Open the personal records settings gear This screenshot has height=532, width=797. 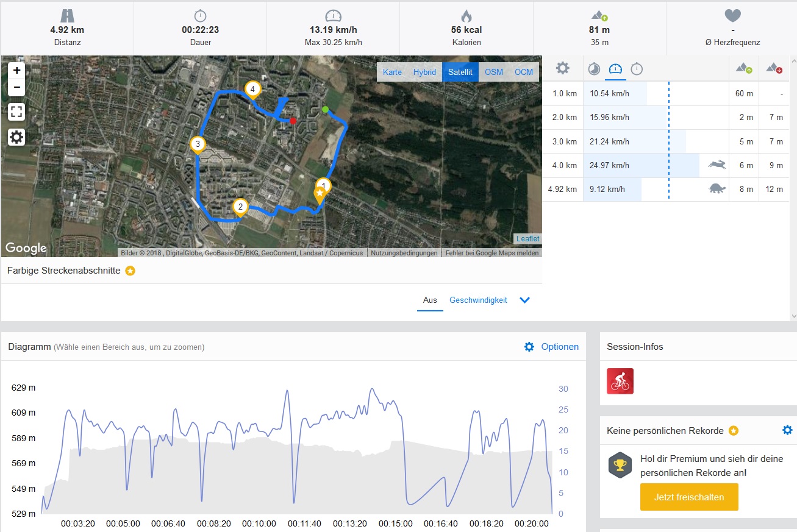tap(787, 430)
